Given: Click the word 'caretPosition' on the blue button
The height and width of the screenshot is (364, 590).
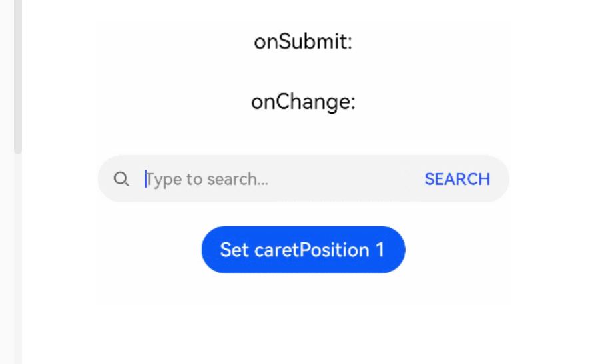Looking at the screenshot, I should coord(312,250).
